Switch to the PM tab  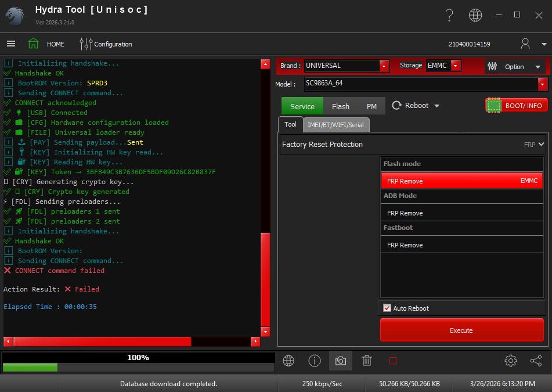pyautogui.click(x=371, y=106)
